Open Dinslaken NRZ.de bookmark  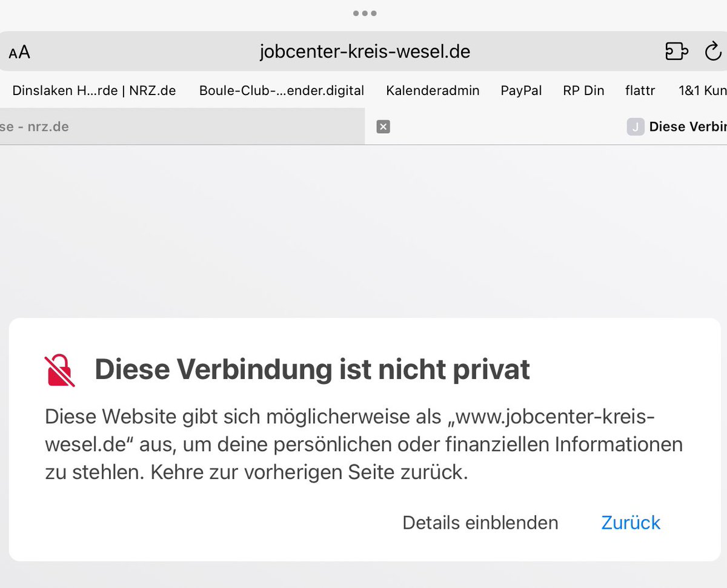(x=94, y=91)
